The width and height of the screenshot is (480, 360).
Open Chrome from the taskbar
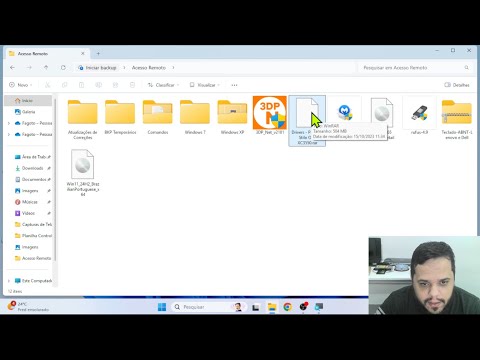287,307
